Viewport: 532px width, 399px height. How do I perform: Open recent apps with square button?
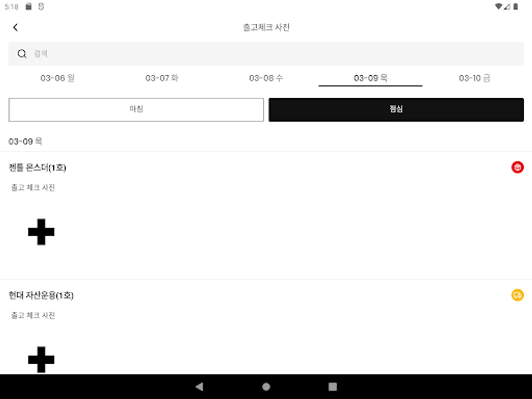[x=332, y=387]
